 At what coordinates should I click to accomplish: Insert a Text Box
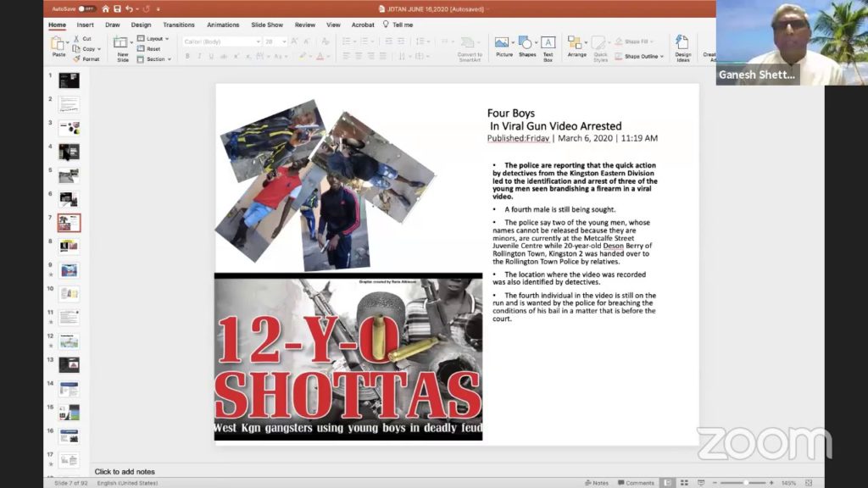pos(548,46)
